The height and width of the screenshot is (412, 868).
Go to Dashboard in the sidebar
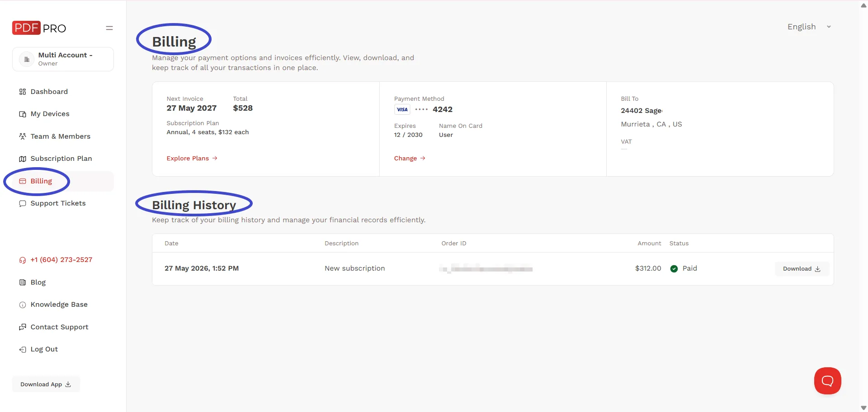[x=49, y=92]
